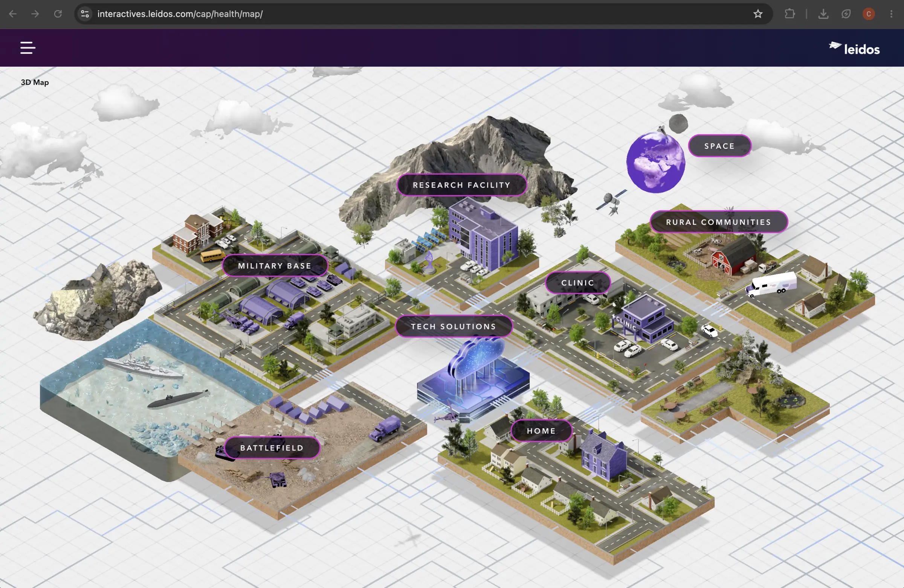Viewport: 904px width, 588px height.
Task: Open the Rural Communities location
Action: tap(718, 222)
